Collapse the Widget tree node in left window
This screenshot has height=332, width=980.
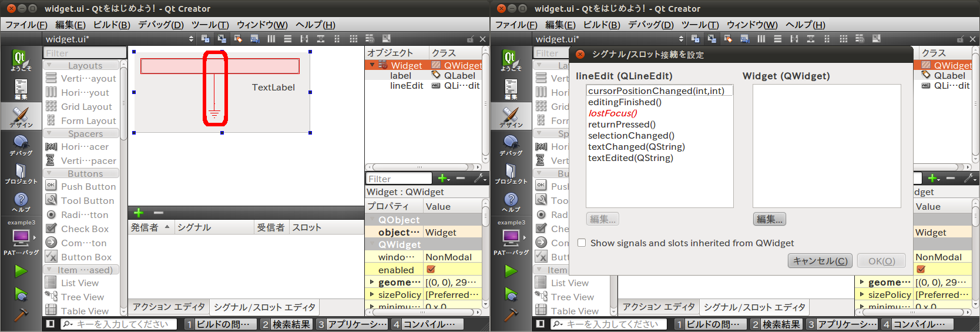click(372, 65)
